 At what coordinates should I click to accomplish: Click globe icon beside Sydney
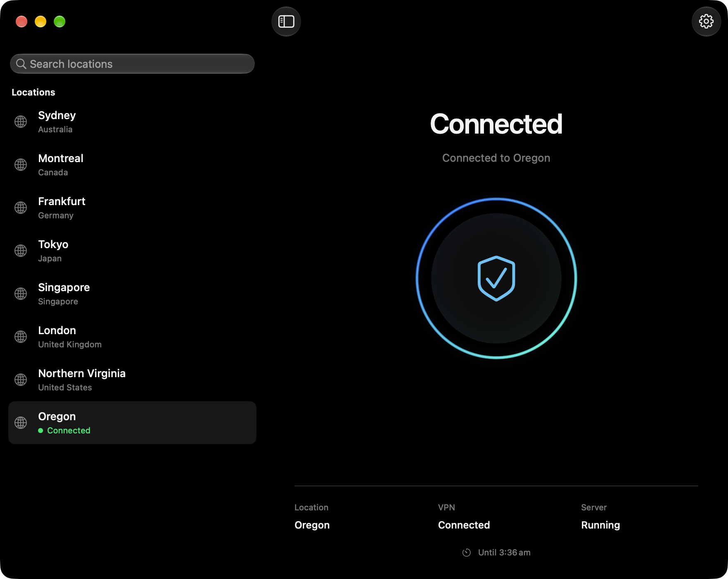[x=21, y=122]
